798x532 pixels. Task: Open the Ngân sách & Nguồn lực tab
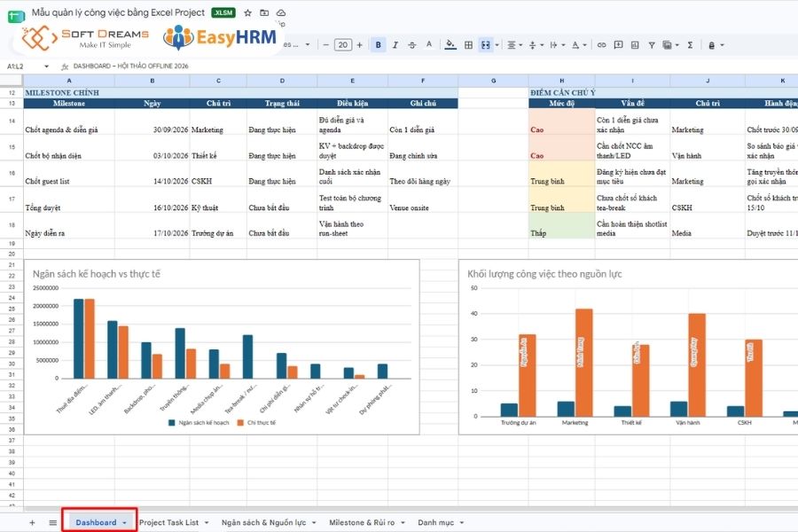coord(263,522)
